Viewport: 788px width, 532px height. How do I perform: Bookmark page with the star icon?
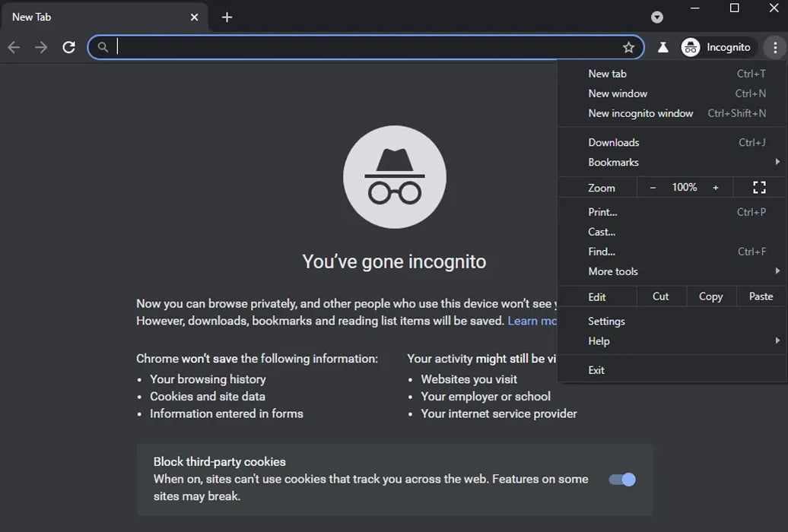coord(628,47)
